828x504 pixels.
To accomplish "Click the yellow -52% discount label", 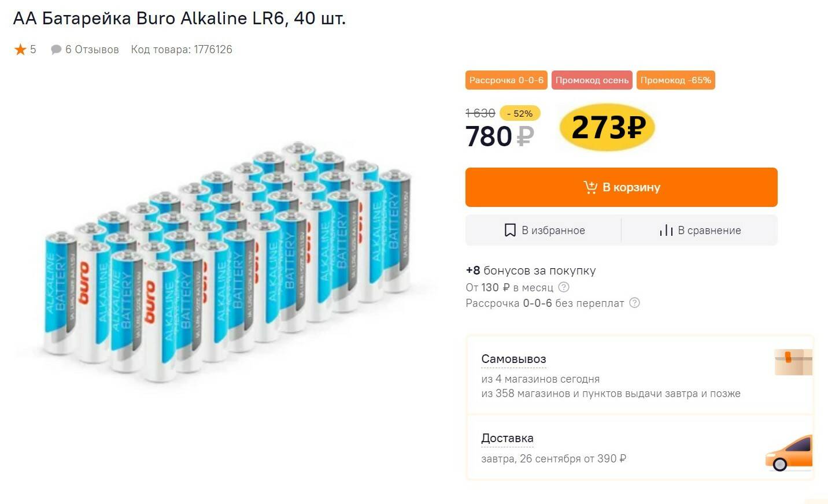I will pyautogui.click(x=519, y=113).
